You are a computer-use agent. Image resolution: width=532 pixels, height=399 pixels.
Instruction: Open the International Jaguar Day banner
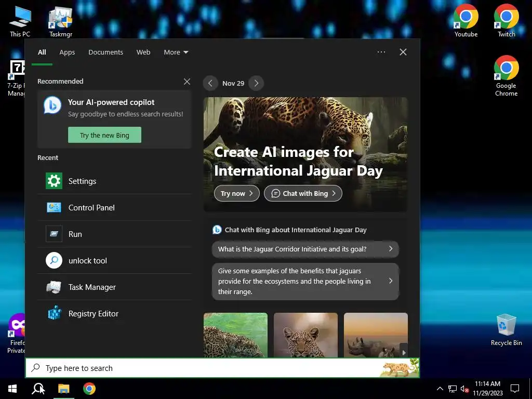(305, 154)
